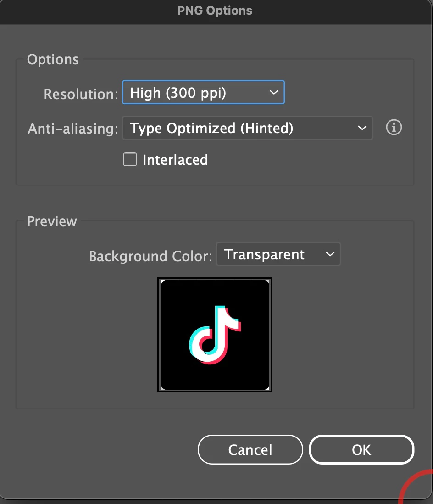The height and width of the screenshot is (504, 433).
Task: Open the Type Optimized (Hinted) dropdown
Action: tap(247, 128)
